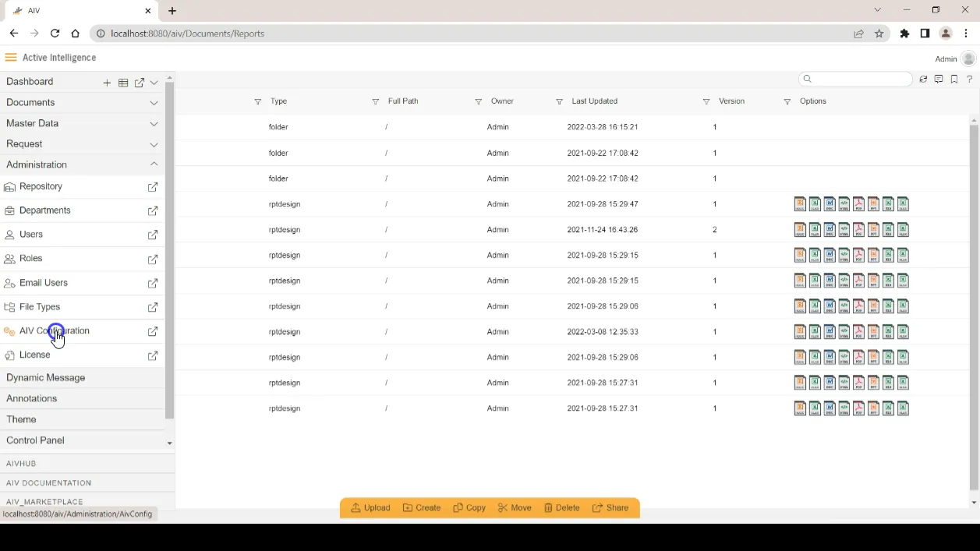Click the refresh icon beside the search box
The height and width of the screenshot is (551, 980).
923,79
